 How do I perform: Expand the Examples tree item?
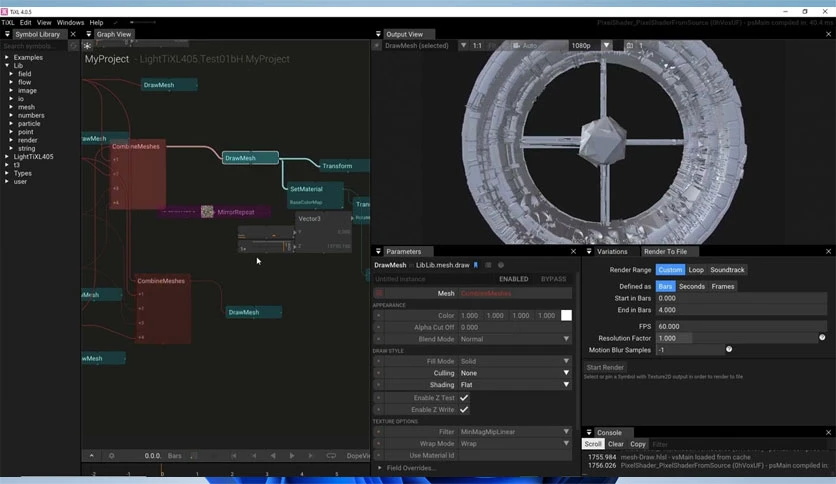coord(7,57)
